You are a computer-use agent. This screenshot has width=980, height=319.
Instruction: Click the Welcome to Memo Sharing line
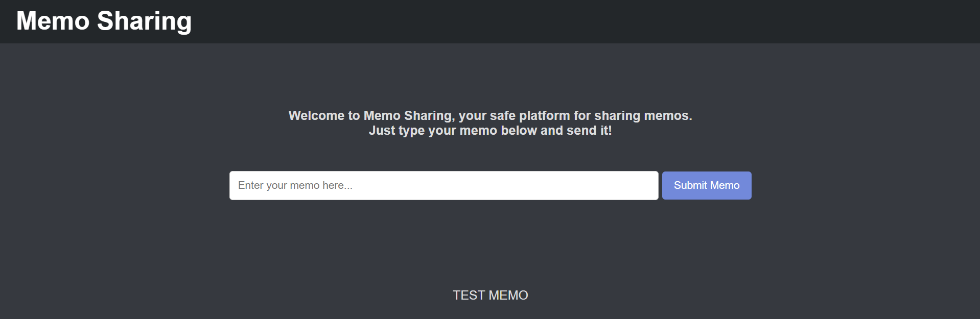(x=491, y=116)
